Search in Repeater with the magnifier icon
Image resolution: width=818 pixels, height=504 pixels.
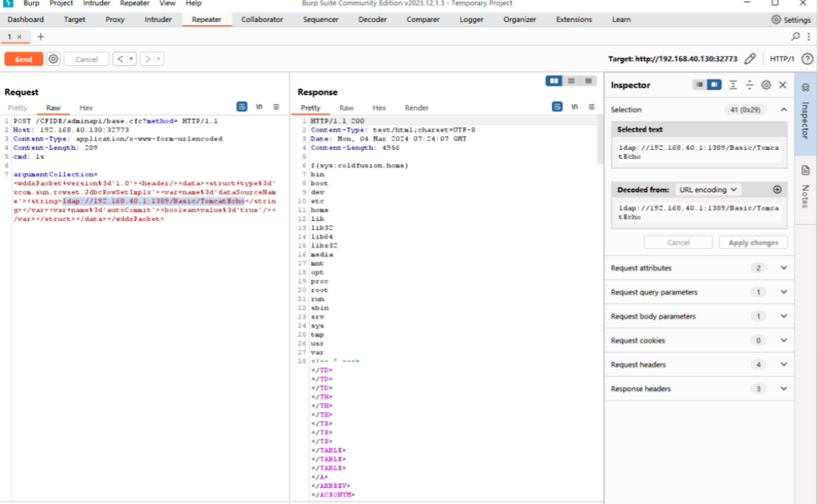(x=795, y=36)
